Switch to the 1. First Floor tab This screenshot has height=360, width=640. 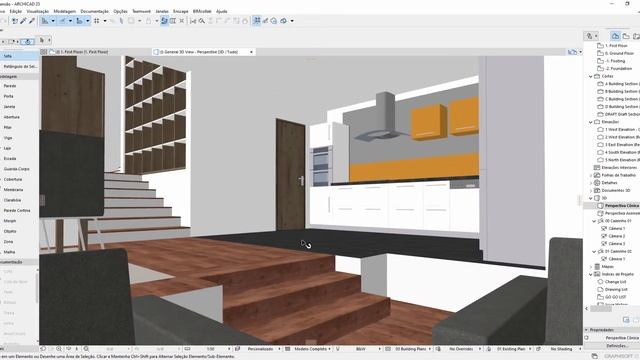[x=82, y=52]
